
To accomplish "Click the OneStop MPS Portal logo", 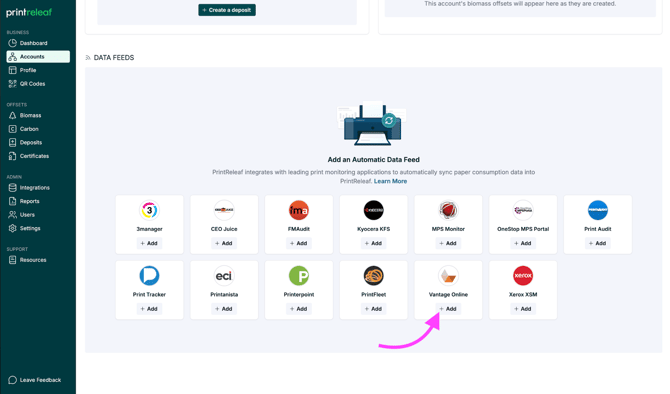I will point(523,210).
